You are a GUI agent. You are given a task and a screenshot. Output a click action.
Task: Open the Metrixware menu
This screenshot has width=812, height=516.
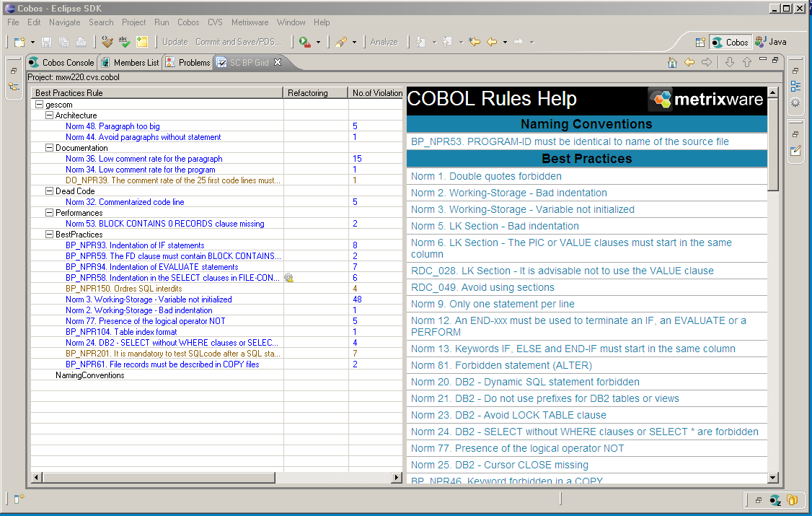pyautogui.click(x=250, y=22)
